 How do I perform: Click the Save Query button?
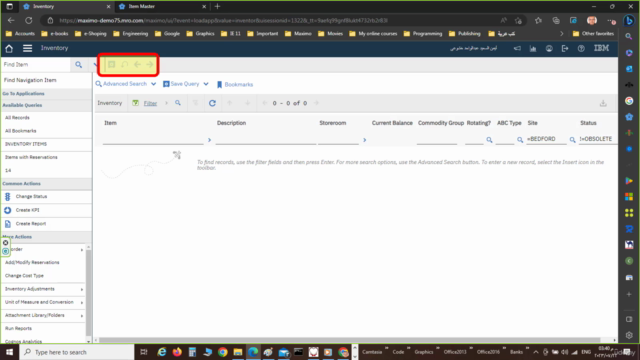point(181,84)
